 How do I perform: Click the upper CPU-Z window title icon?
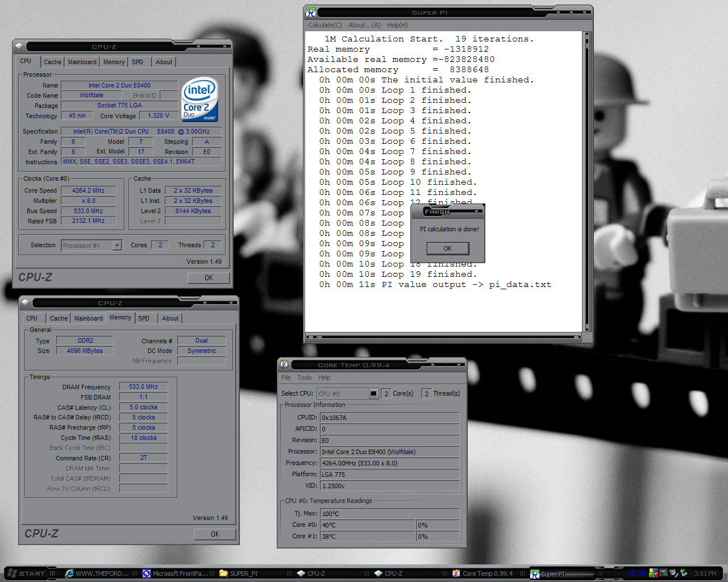pyautogui.click(x=19, y=47)
